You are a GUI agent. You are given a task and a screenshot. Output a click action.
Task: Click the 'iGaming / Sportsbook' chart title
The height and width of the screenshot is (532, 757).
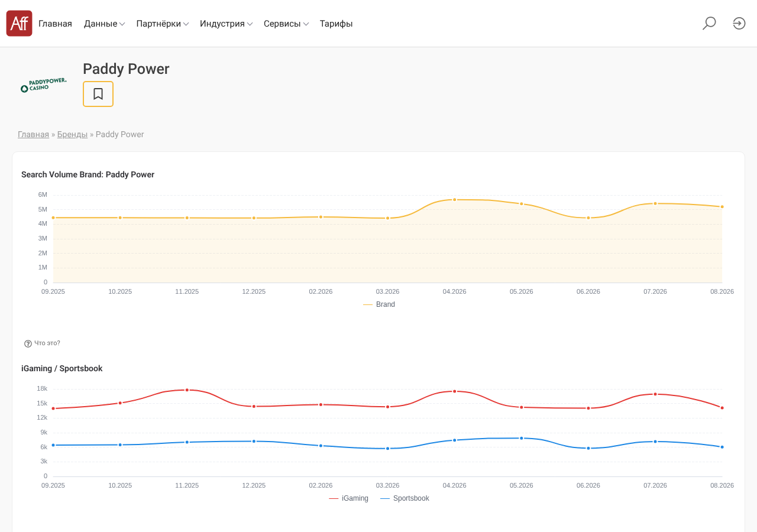pos(62,369)
